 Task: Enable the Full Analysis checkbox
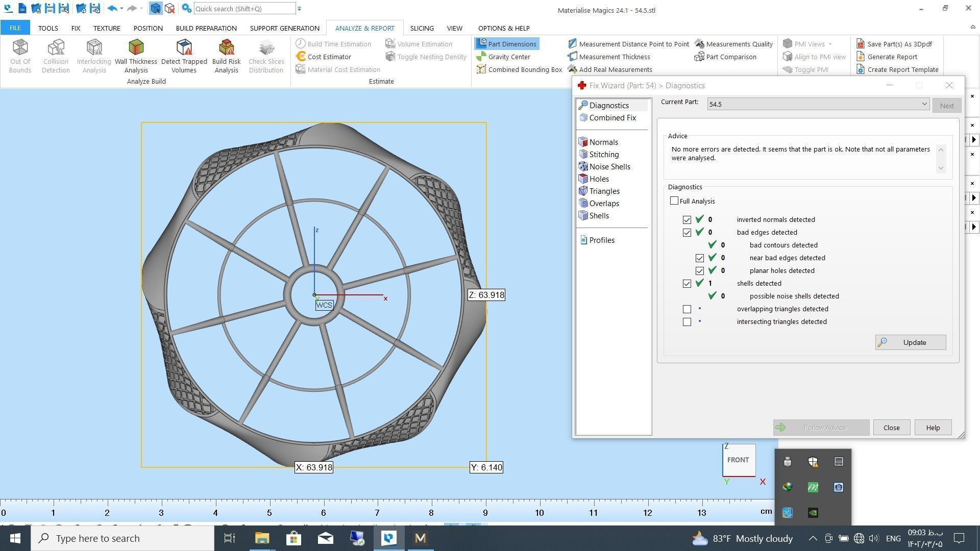tap(674, 201)
